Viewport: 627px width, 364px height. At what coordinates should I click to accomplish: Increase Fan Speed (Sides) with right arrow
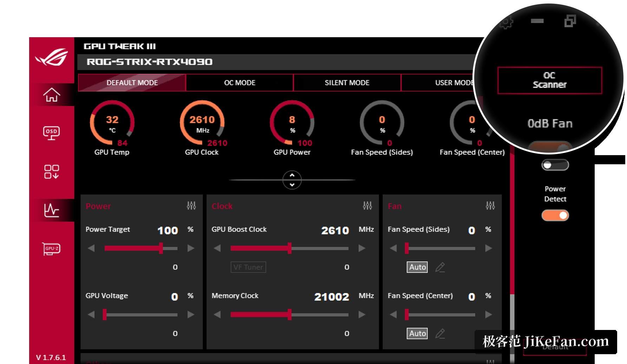tap(489, 248)
